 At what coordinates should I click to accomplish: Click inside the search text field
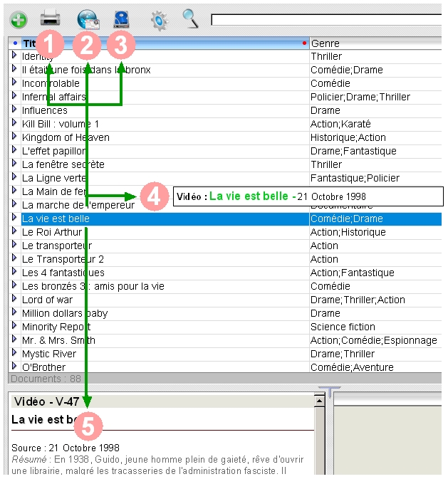click(x=326, y=20)
